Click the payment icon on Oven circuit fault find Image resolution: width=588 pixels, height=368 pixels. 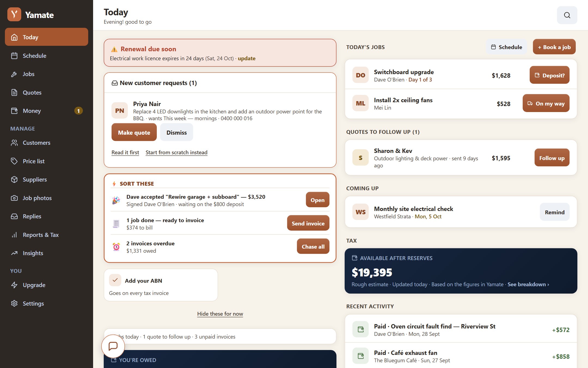360,329
